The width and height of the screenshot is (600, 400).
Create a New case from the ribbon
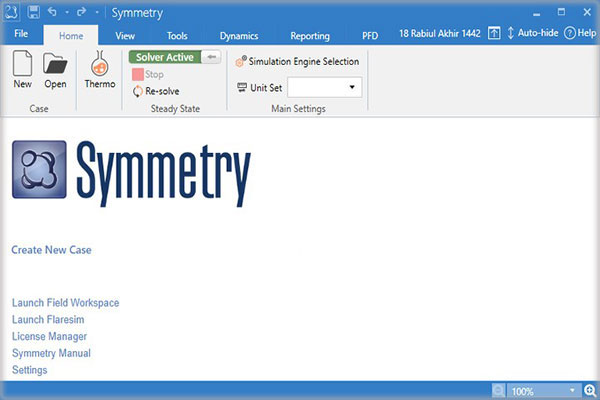23,70
